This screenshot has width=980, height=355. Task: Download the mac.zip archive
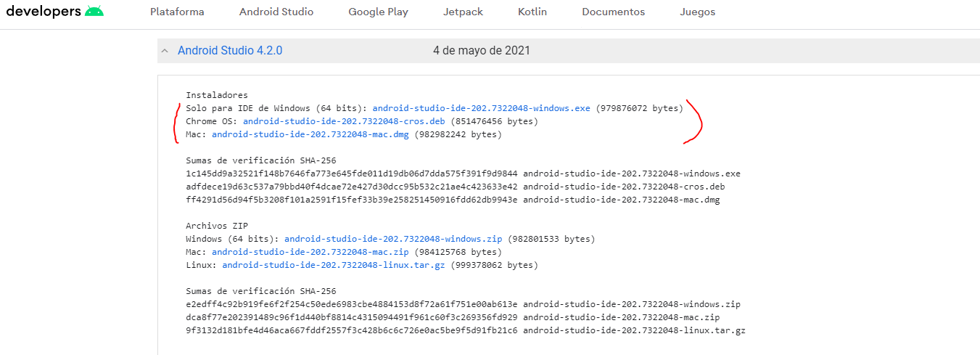click(310, 252)
